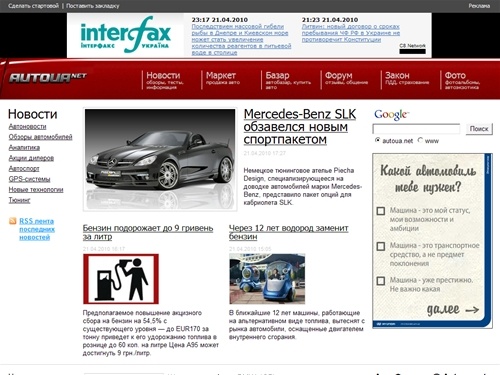Open the Аналитика sidebar link
Screen dimensions: 500x375
(24, 147)
